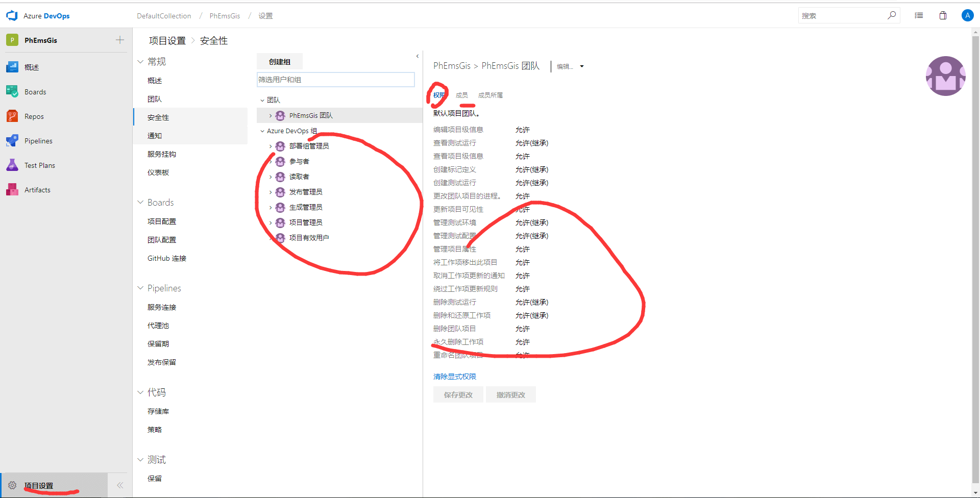Open the work items list icon in header

pos(919,16)
